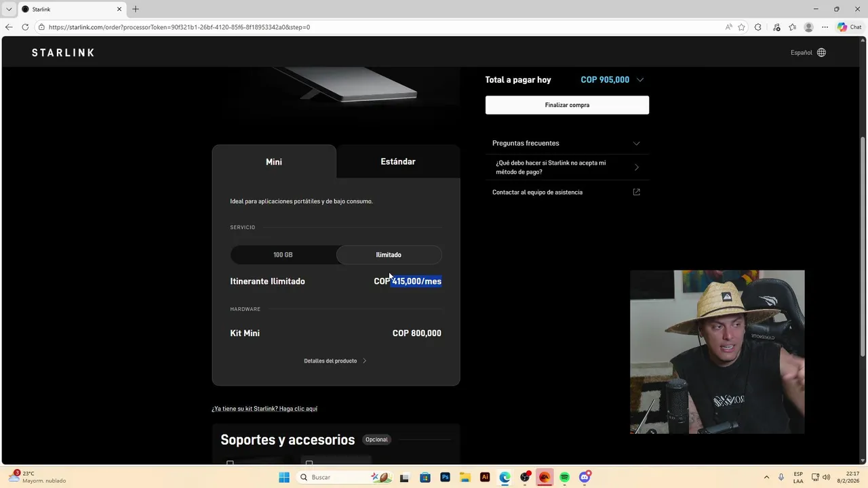Click the Starlink logo in header
The height and width of the screenshot is (488, 868).
[63, 52]
